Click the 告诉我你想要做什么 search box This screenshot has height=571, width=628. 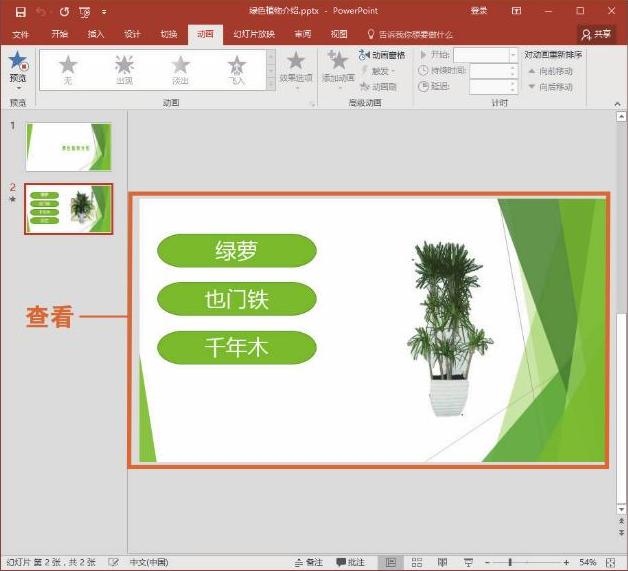coord(411,34)
